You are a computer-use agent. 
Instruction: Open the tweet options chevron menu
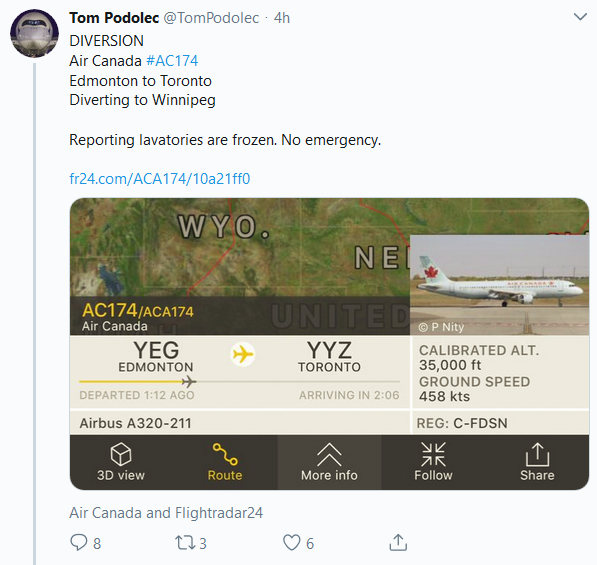coord(580,17)
